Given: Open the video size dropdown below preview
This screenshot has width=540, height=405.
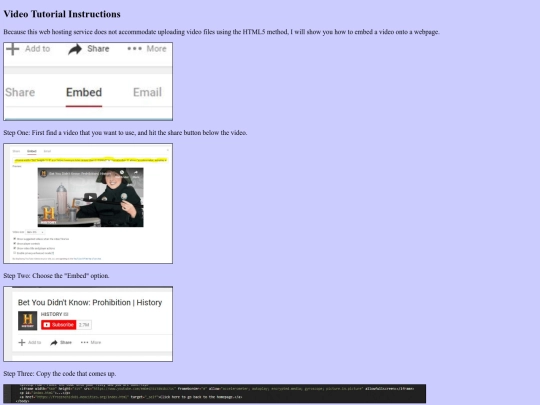Looking at the screenshot, I should (35, 232).
